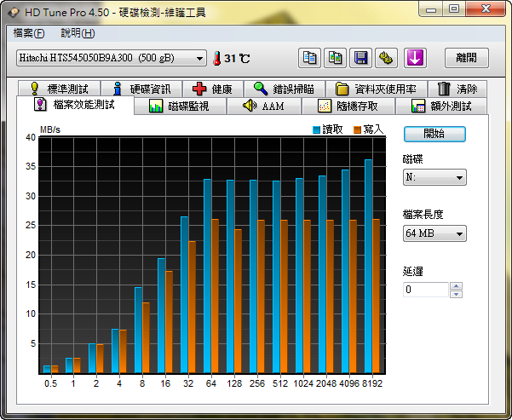This screenshot has height=420, width=512.
Task: Expand the 磁碟 N: drive dropdown
Action: (434, 177)
